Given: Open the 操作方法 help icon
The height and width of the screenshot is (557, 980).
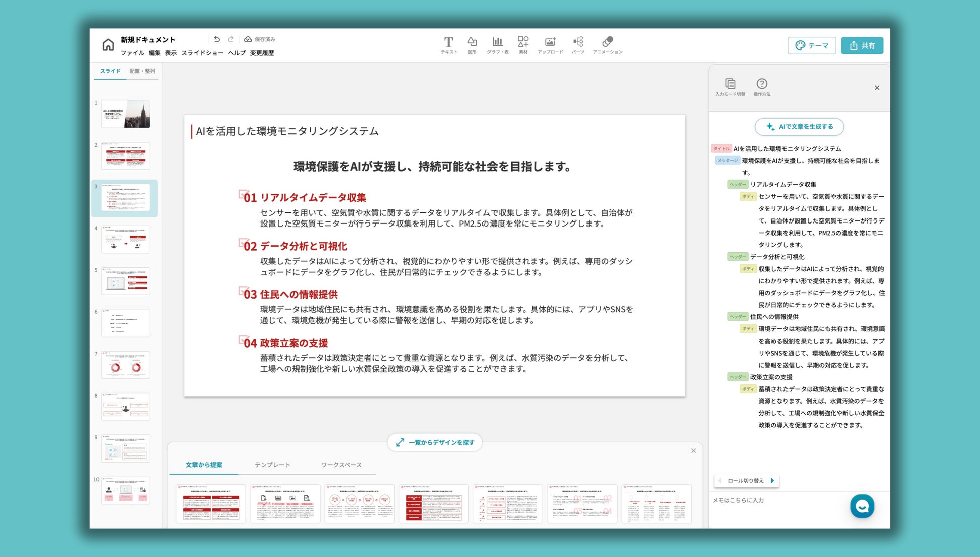Looking at the screenshot, I should [761, 87].
